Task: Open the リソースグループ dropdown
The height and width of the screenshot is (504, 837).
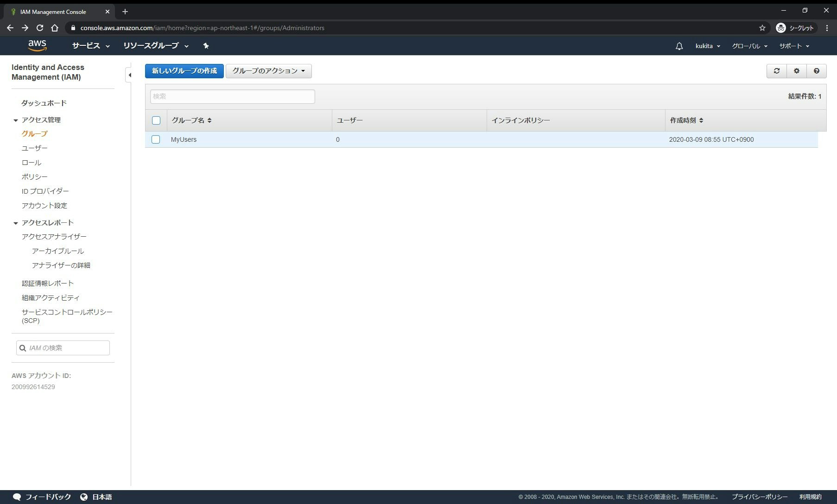Action: (x=156, y=46)
